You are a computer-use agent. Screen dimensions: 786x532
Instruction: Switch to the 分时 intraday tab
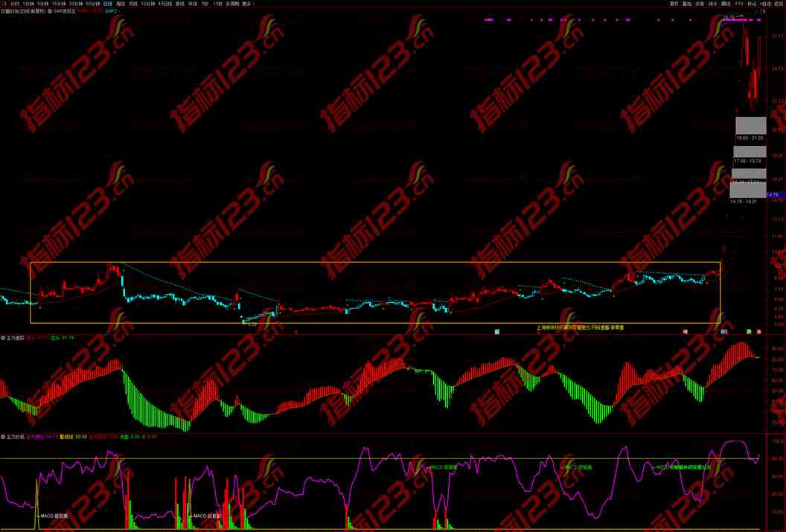coord(14,4)
